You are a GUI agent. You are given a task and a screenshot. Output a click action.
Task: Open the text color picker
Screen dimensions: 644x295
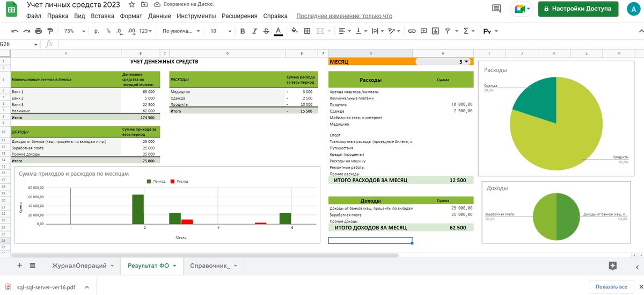pos(278,31)
